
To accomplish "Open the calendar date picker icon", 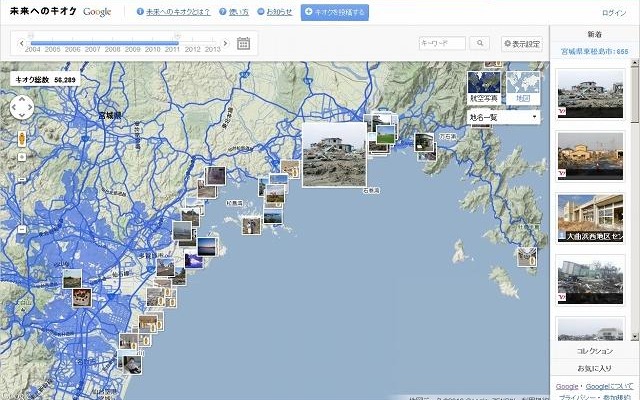I will [x=244, y=43].
